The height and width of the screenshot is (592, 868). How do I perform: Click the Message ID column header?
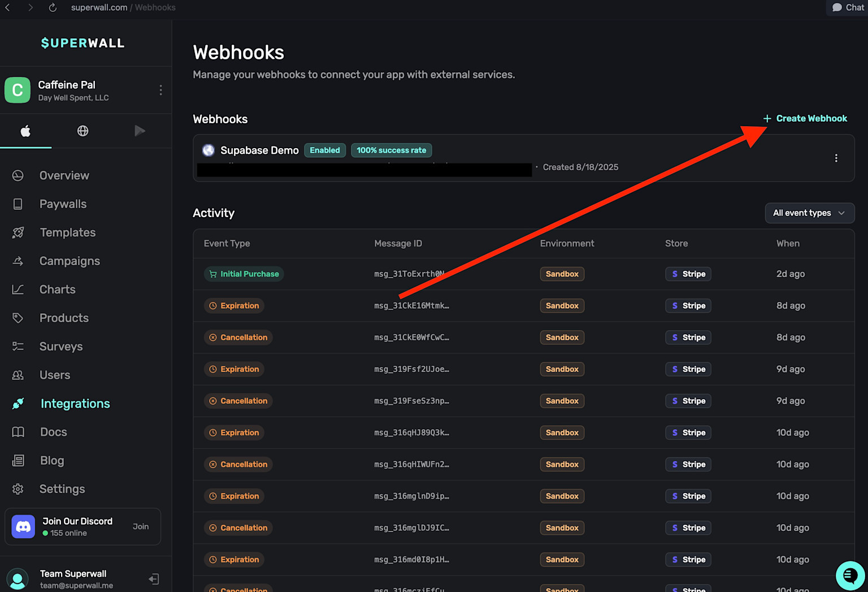click(x=398, y=243)
